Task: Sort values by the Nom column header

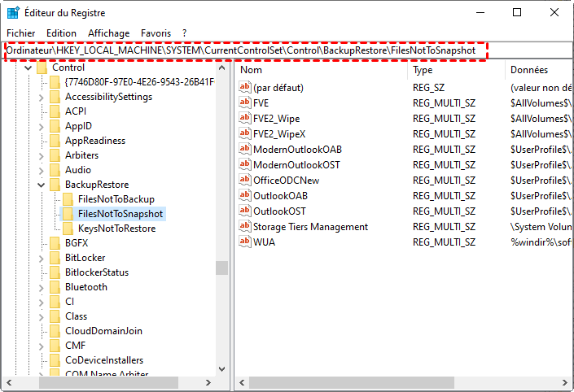Action: (321, 70)
